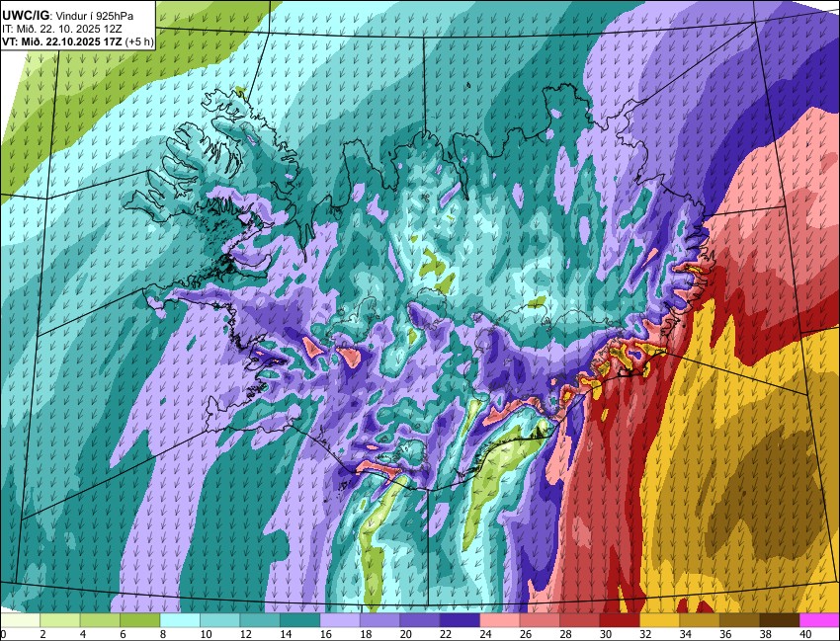Click the 16–18 lavender legend swatch
The width and height of the screenshot is (840, 641).
point(340,620)
